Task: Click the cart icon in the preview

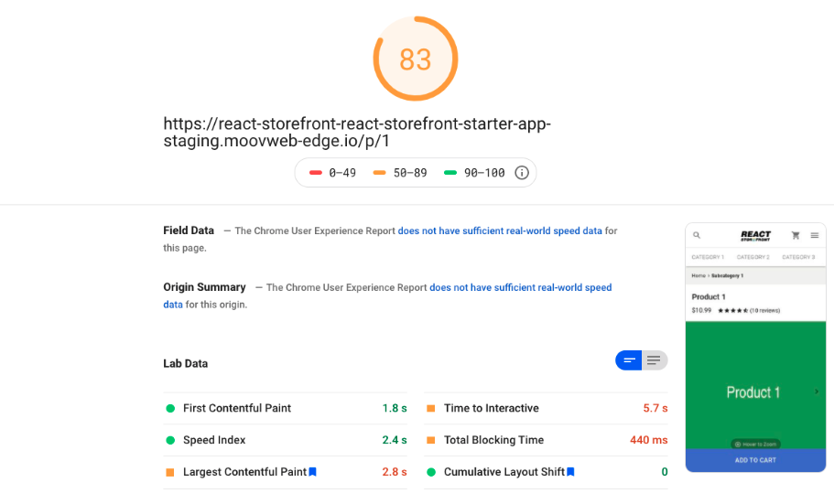Action: [x=796, y=235]
